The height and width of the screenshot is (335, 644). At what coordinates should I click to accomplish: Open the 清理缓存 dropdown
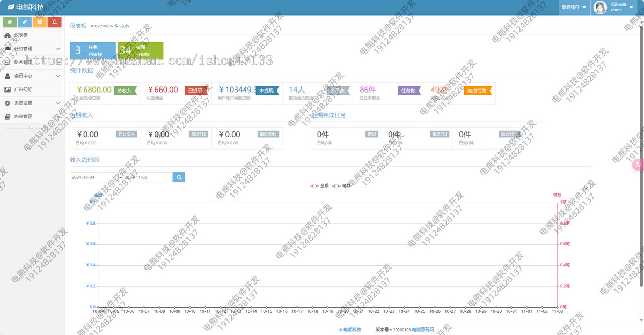[x=574, y=8]
